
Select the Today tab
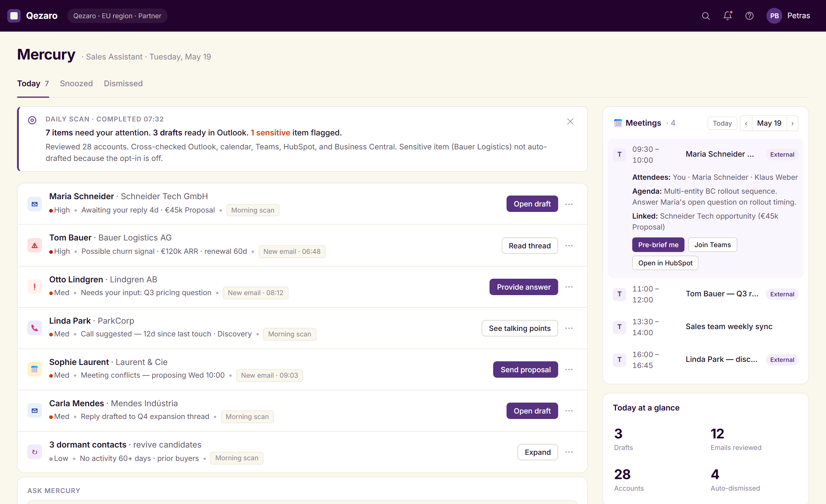[33, 83]
